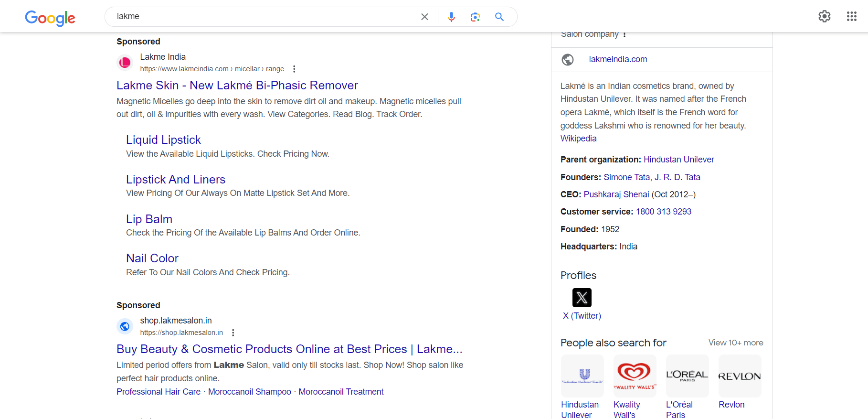Open three-dot menu for Lakme India ad
Screen dimensions: 868x419
click(294, 69)
